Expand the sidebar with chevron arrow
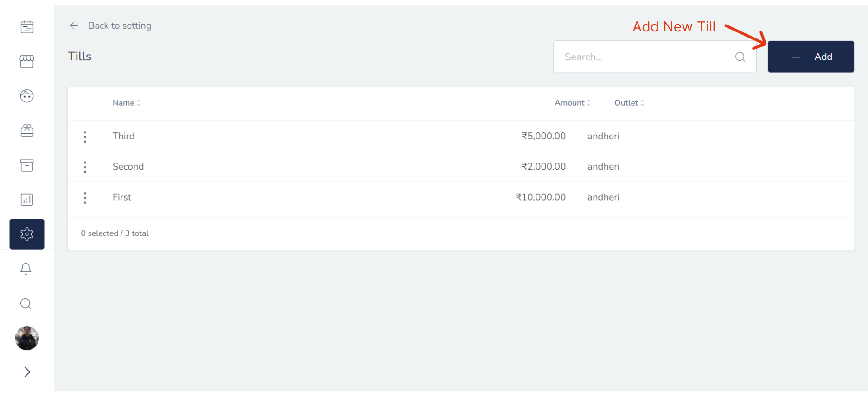 pyautogui.click(x=27, y=372)
